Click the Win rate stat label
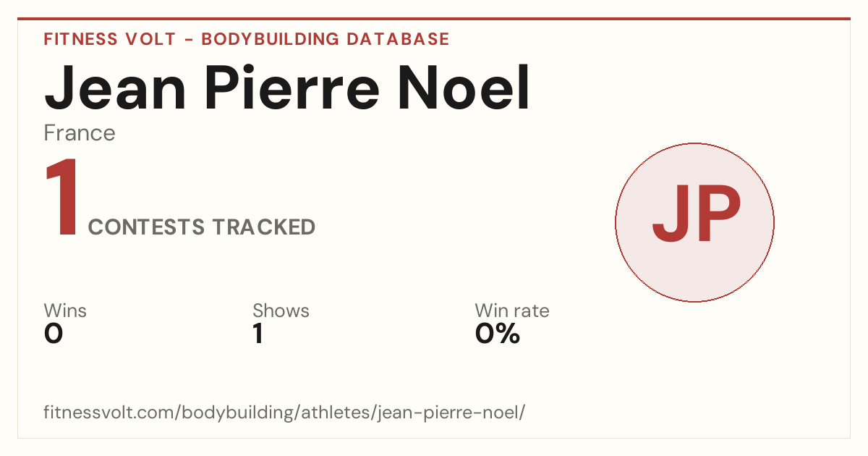The image size is (868, 456). click(x=512, y=311)
